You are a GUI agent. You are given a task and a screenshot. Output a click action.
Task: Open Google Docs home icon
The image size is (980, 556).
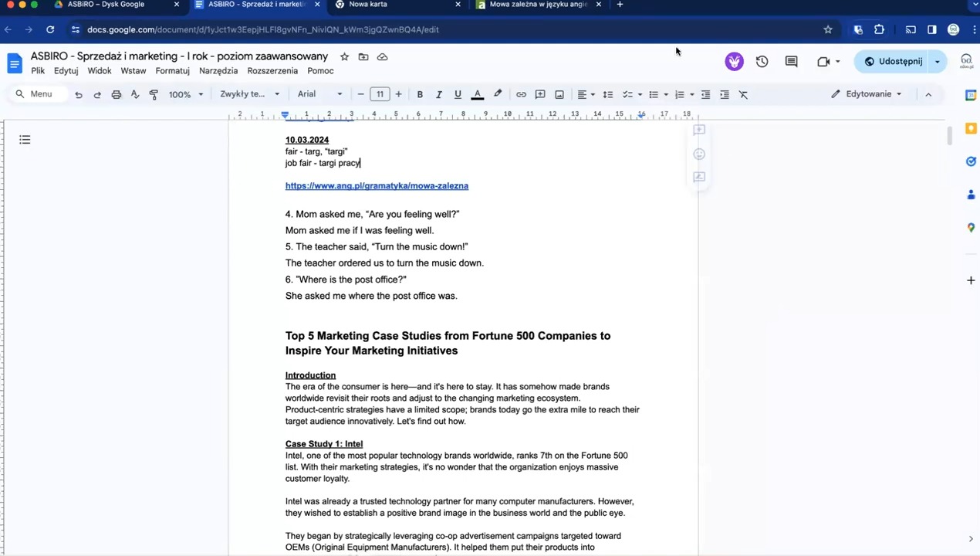pyautogui.click(x=15, y=63)
